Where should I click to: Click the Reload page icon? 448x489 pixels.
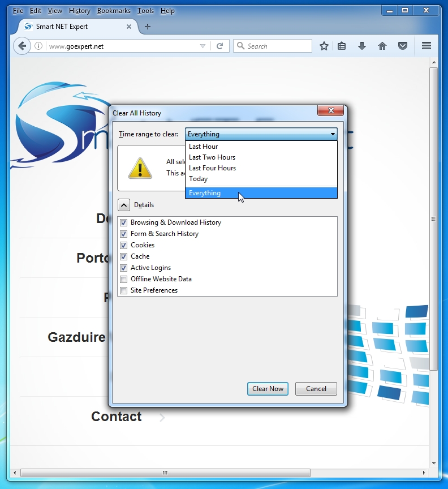(x=220, y=46)
